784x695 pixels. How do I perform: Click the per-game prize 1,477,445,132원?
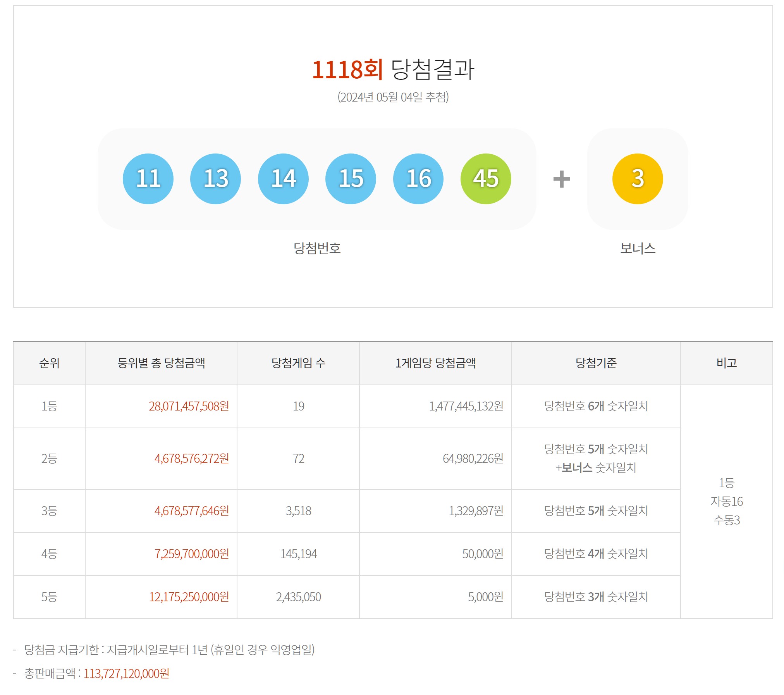click(466, 406)
